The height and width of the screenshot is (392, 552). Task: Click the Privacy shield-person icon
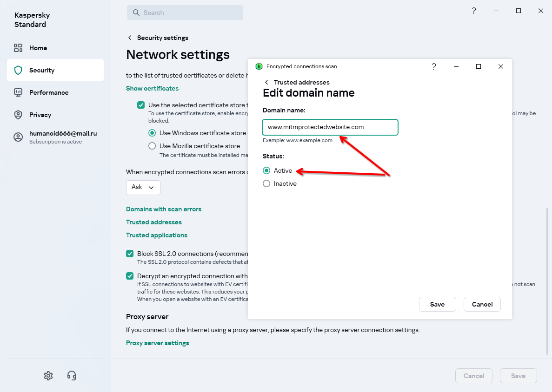pos(18,115)
